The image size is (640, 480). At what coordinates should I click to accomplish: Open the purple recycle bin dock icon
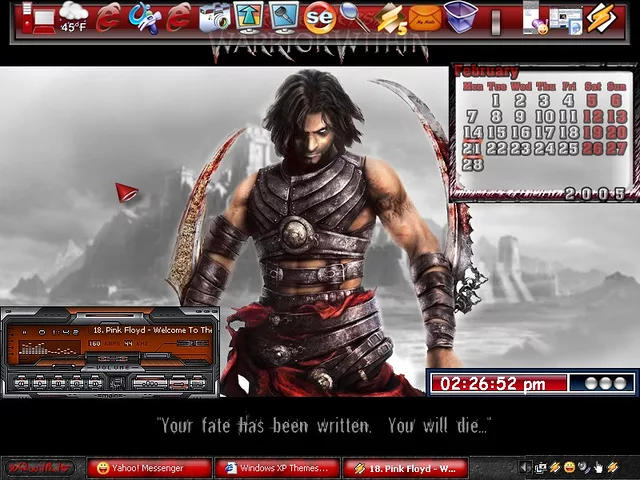tap(460, 17)
